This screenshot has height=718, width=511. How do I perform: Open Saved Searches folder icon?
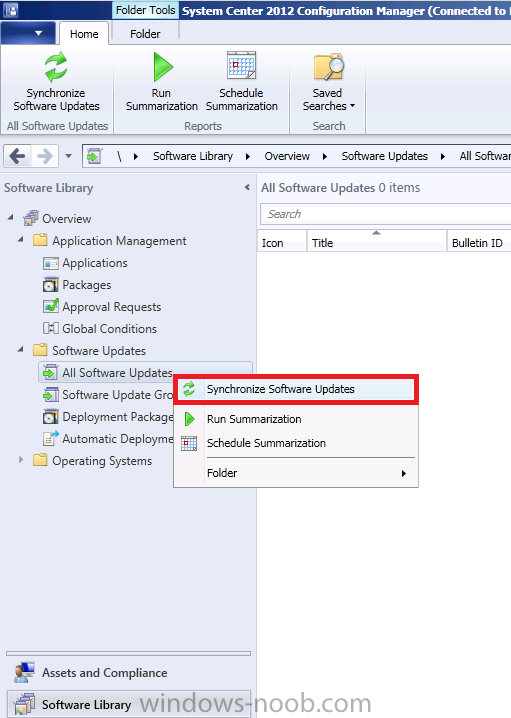tap(328, 67)
